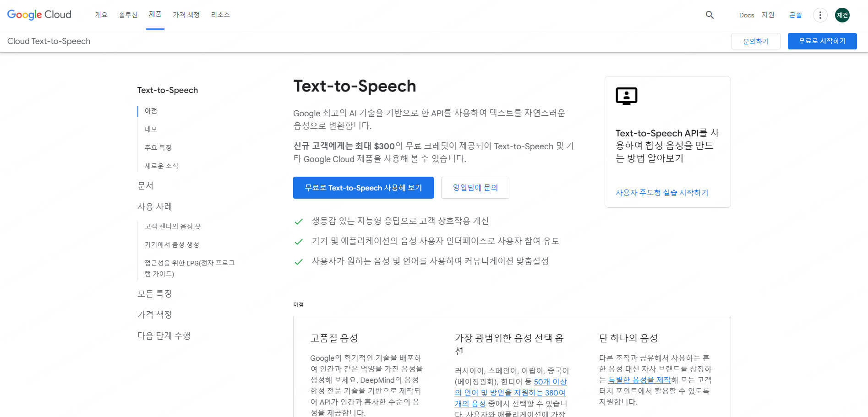Click the 영업팀에 문의 button
868x417 pixels.
[475, 188]
